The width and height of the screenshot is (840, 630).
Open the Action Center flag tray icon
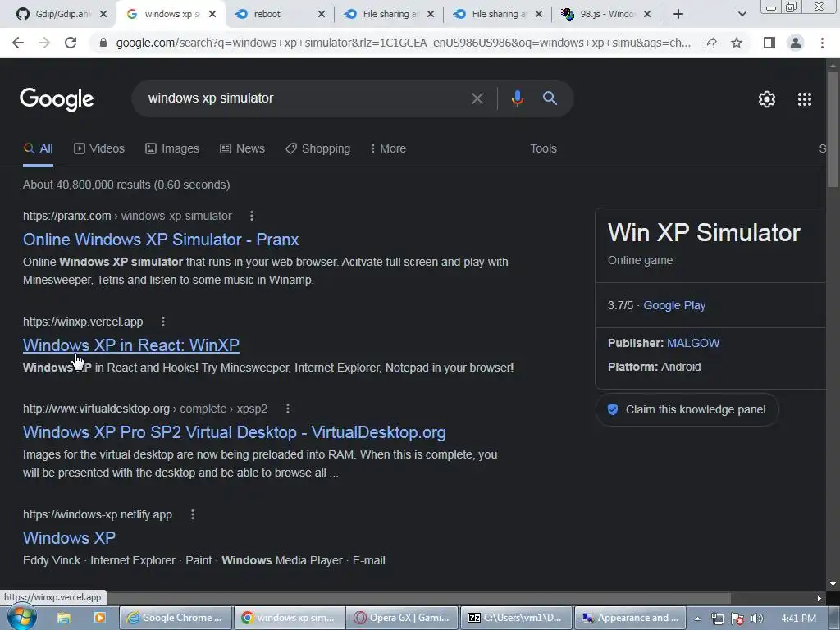[x=737, y=619]
